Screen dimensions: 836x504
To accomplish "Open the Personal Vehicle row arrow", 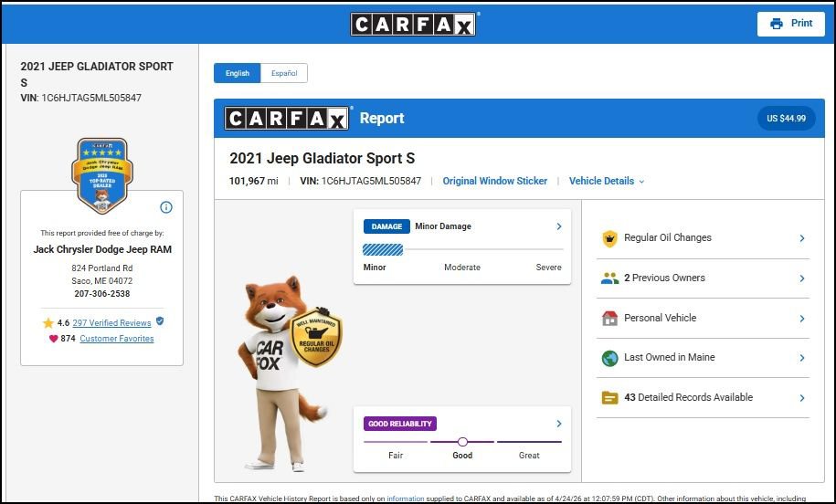I will click(802, 318).
